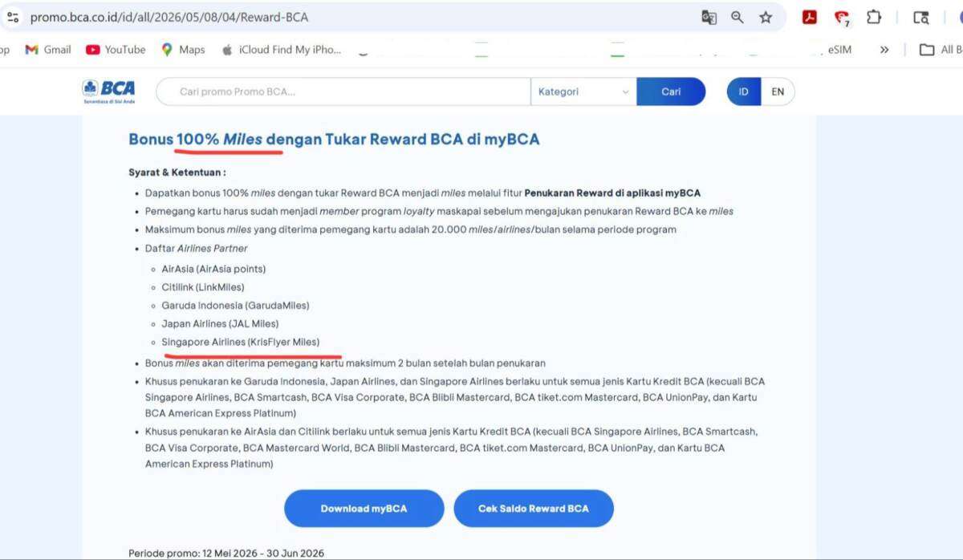Screen dimensions: 963x560
Task: Open the Extensions puzzle-piece menu
Action: tap(873, 18)
